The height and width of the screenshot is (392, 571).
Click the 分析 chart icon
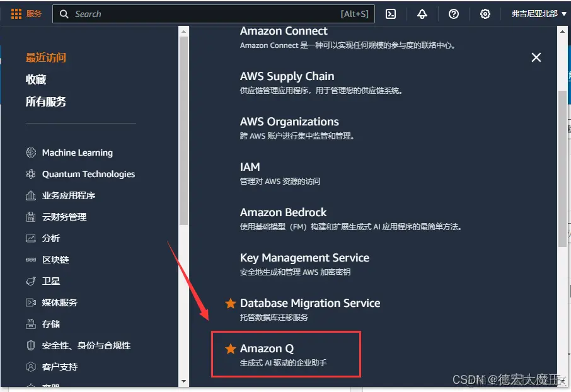(31, 238)
